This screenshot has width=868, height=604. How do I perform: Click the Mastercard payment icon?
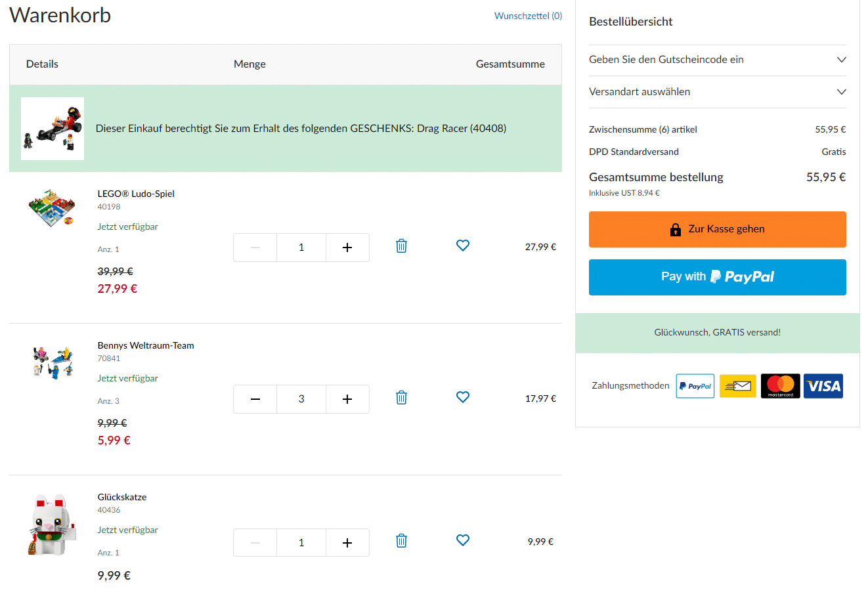click(781, 386)
